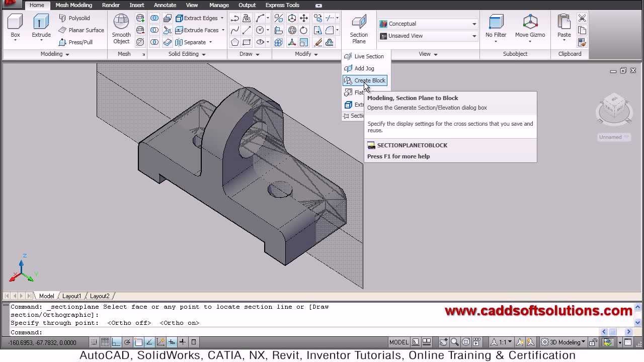This screenshot has height=362, width=644.
Task: Click the Mesh panel dialog launcher arrow
Action: point(143,54)
